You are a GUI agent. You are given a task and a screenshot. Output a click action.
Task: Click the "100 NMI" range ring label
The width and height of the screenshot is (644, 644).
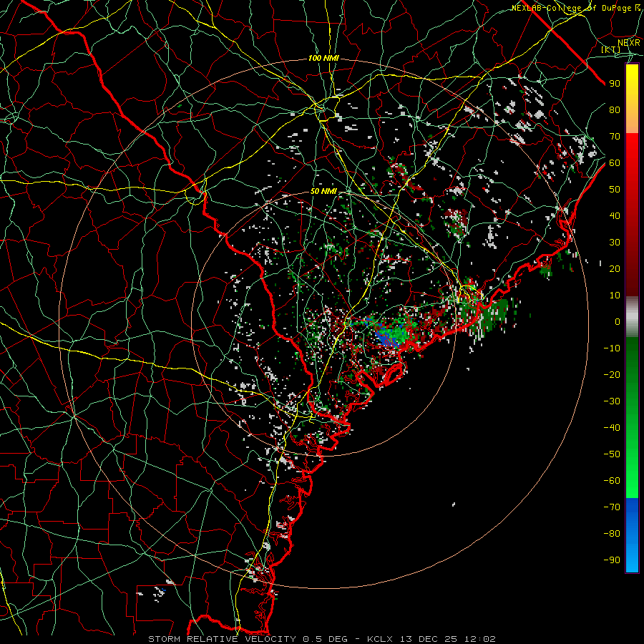pyautogui.click(x=323, y=59)
